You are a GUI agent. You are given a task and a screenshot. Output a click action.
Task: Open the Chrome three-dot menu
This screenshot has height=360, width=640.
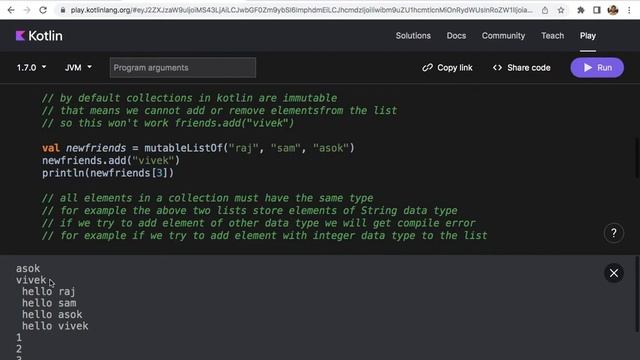[x=629, y=10]
